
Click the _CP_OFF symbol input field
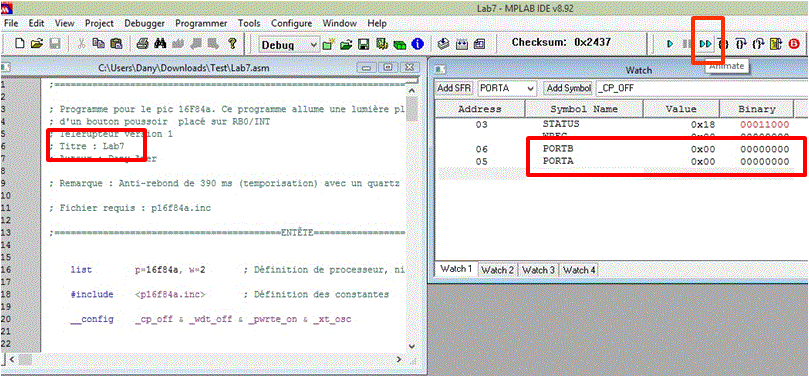[x=702, y=88]
